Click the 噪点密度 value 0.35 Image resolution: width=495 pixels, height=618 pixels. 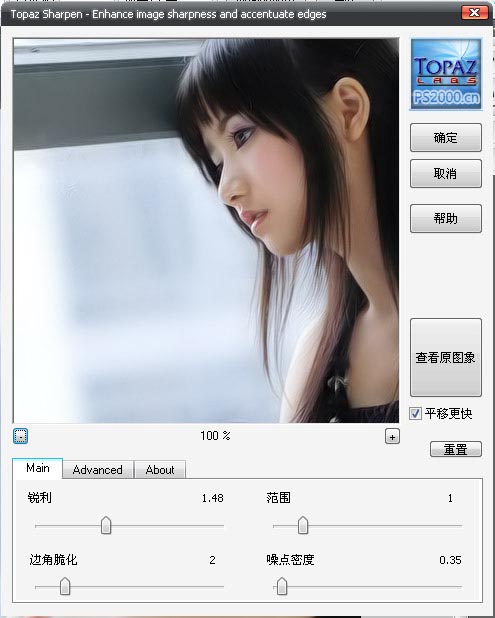click(x=450, y=560)
